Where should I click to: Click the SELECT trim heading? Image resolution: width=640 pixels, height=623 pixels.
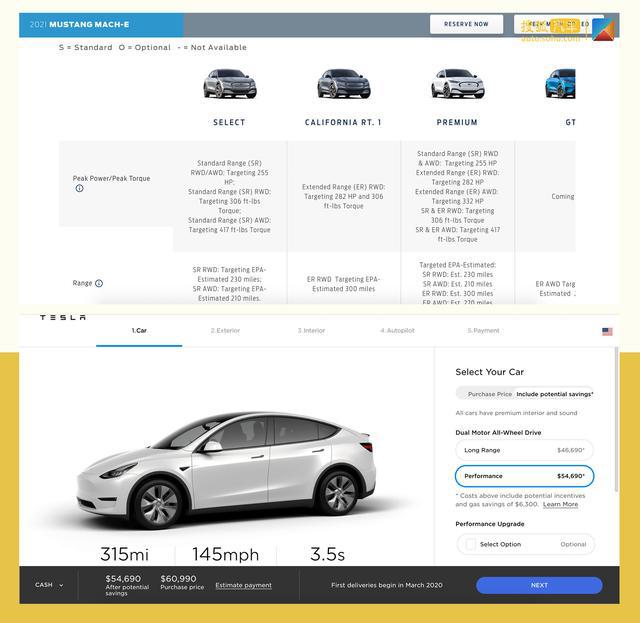(229, 122)
